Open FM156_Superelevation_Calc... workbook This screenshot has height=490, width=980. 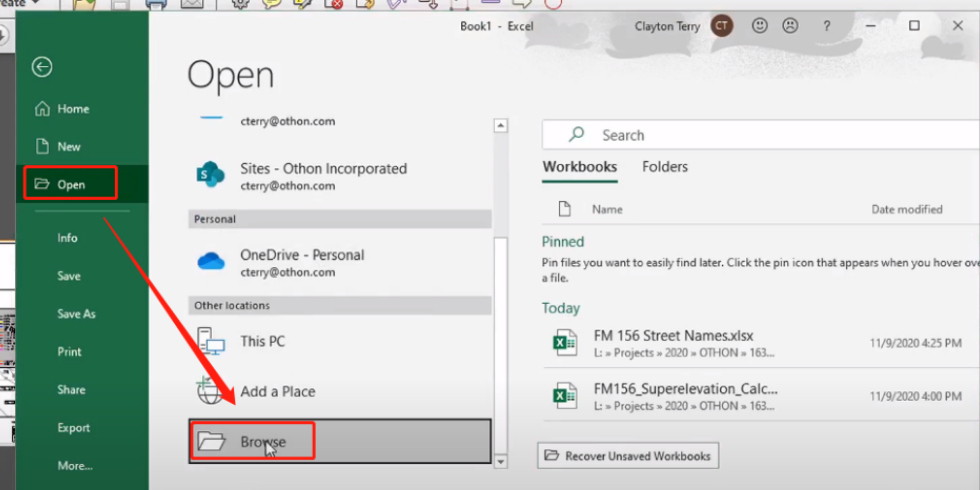(x=686, y=389)
